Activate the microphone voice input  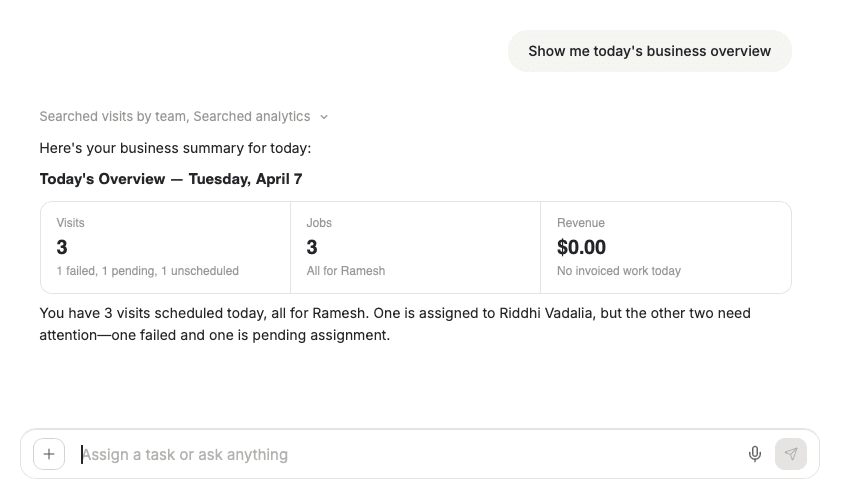pyautogui.click(x=755, y=454)
